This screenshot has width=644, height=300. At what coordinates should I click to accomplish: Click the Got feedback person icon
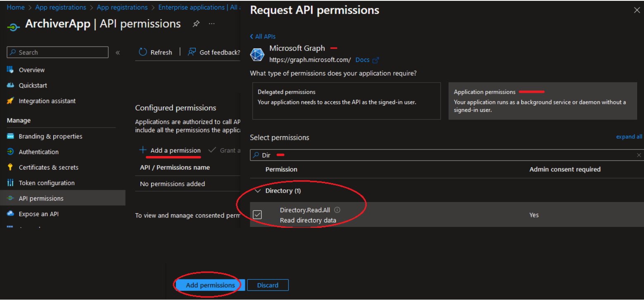[x=192, y=52]
